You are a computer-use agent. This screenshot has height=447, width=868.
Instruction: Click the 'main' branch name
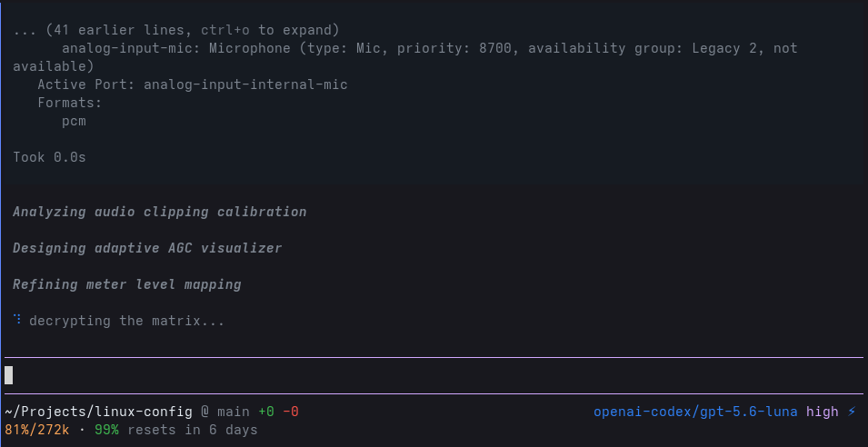[234, 412]
